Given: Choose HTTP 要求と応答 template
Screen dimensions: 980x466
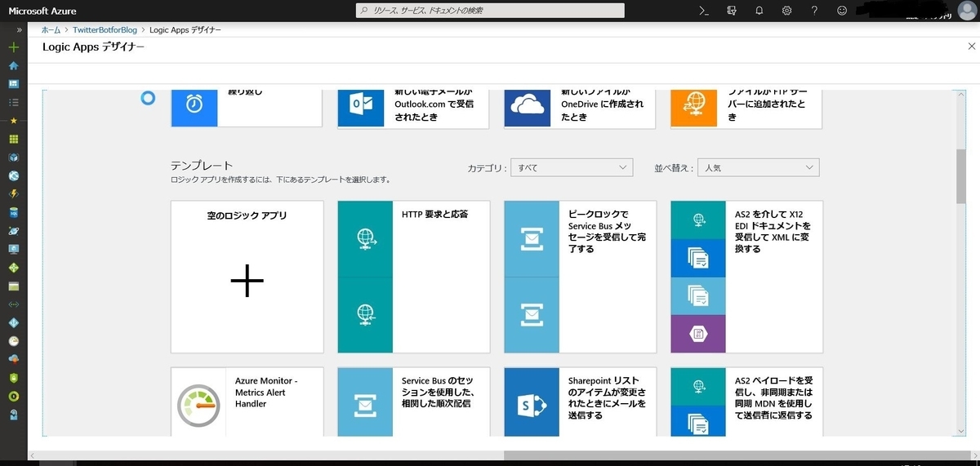Looking at the screenshot, I should pyautogui.click(x=413, y=277).
